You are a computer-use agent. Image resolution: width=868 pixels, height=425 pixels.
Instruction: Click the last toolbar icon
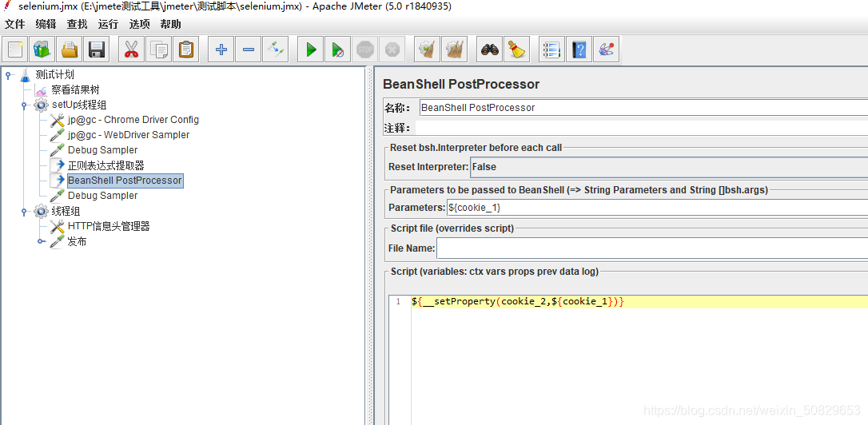606,50
